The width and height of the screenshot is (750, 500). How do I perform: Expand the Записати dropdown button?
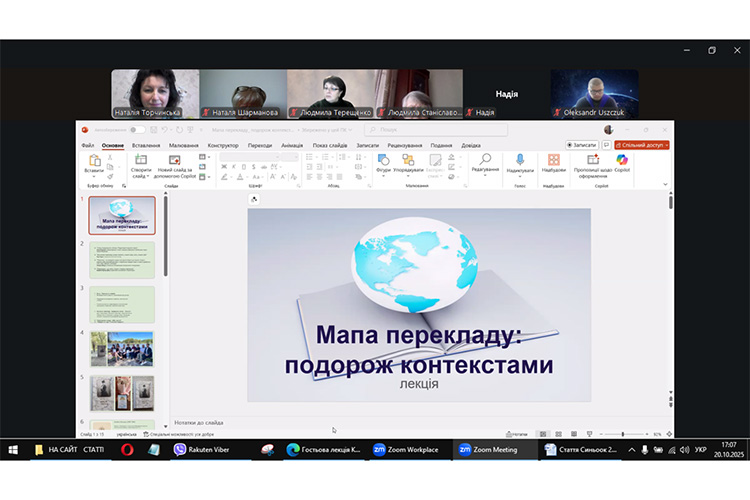pos(584,145)
